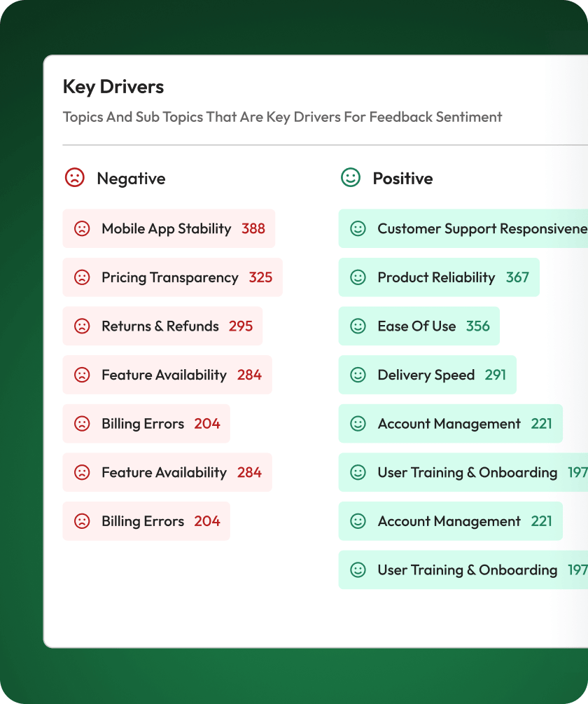The width and height of the screenshot is (588, 704).
Task: Click the Negative column heading text
Action: coord(131,179)
